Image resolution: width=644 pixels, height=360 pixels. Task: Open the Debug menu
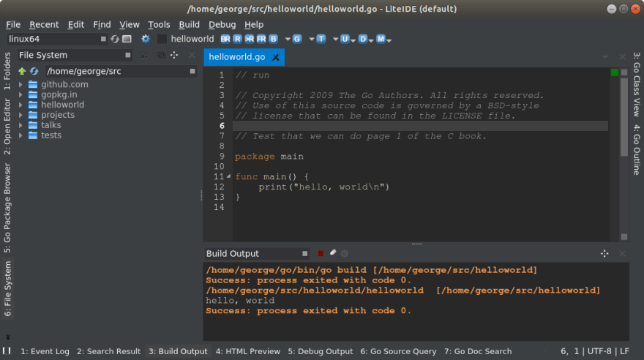click(x=222, y=25)
